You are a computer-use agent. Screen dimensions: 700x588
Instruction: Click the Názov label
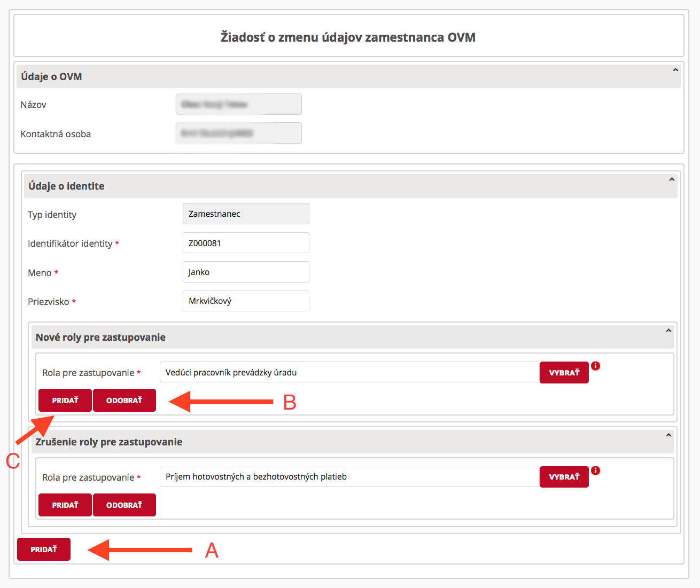click(33, 105)
